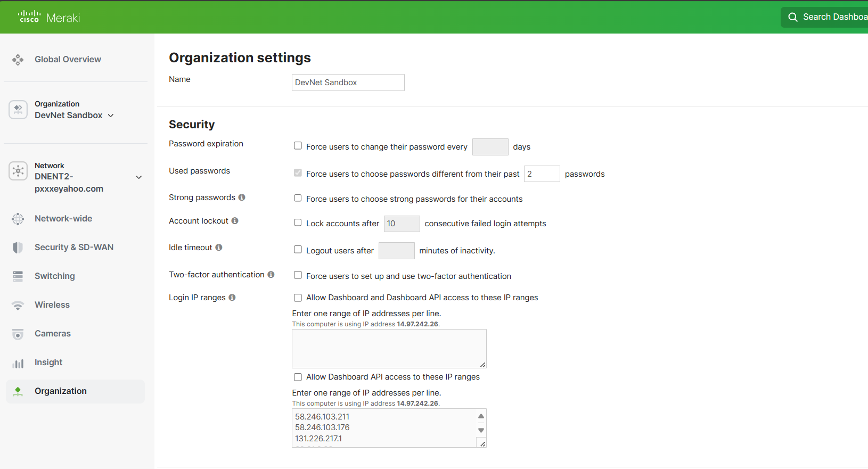Enable forced password expiration checkbox
868x469 pixels.
click(298, 146)
